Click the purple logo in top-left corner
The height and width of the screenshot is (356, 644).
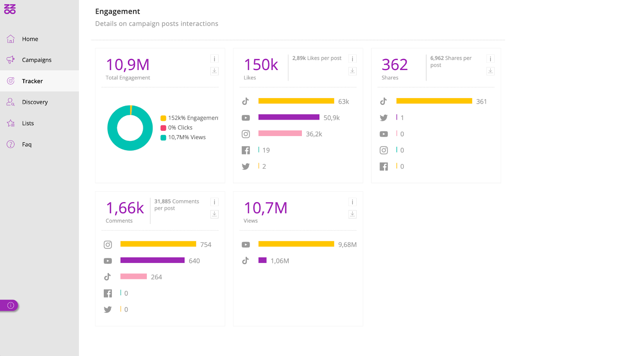(x=10, y=9)
